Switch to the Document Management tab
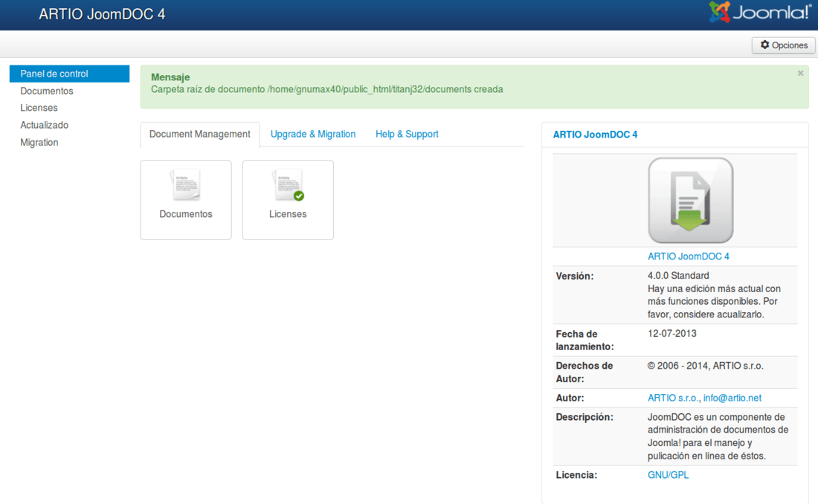 [x=200, y=134]
